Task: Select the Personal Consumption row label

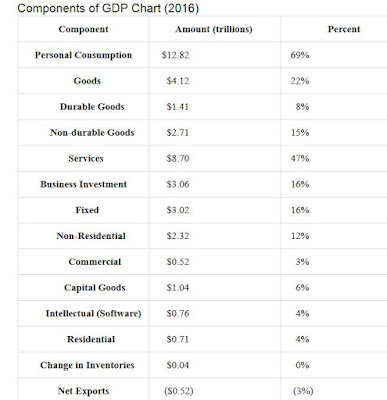Action: click(x=83, y=55)
